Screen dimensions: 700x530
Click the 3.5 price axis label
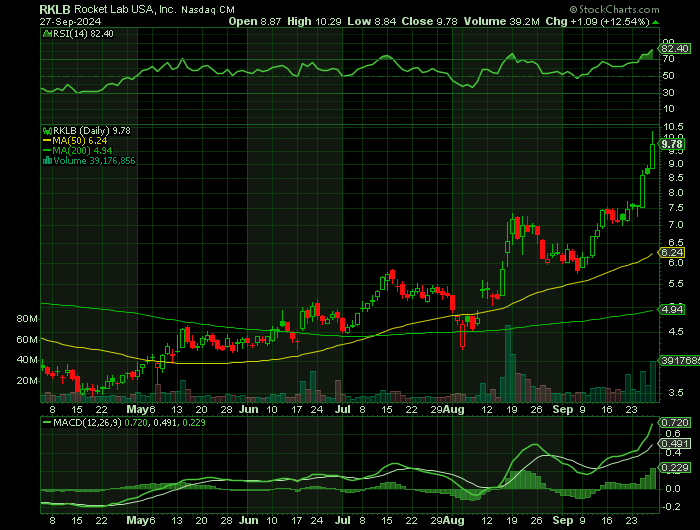point(676,393)
